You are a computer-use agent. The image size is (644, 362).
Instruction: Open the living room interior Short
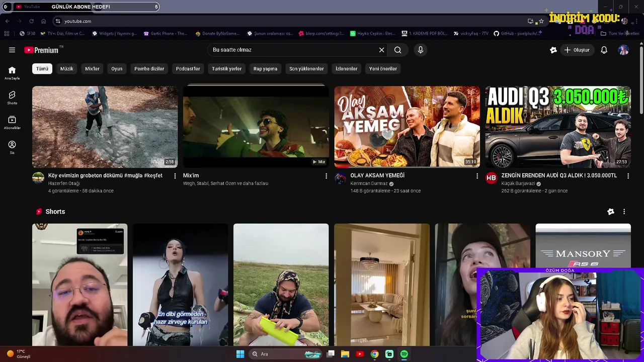point(382,285)
